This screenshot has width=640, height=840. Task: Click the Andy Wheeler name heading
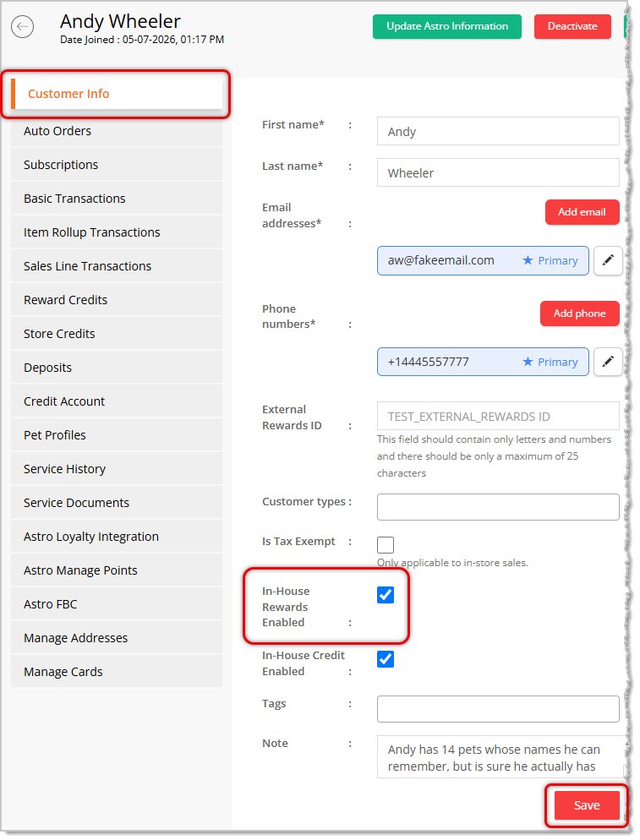pos(120,21)
